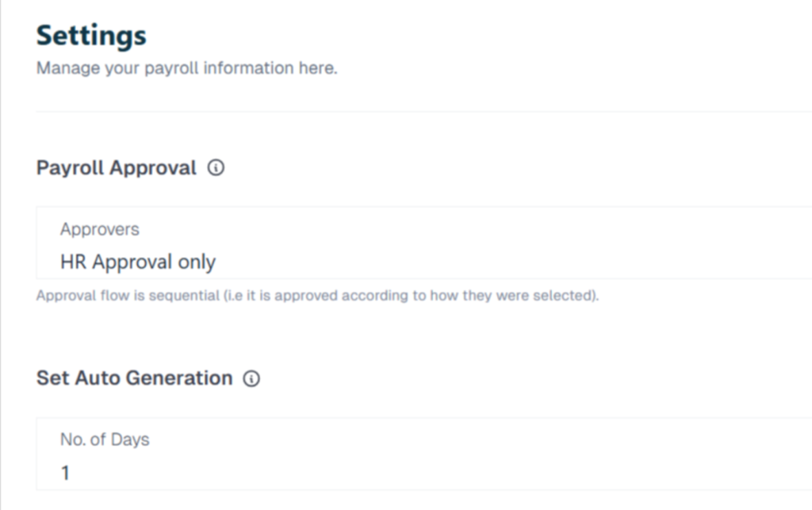Screen dimensions: 812x510
Task: Click the sequential approval flow helper text
Action: (317, 297)
